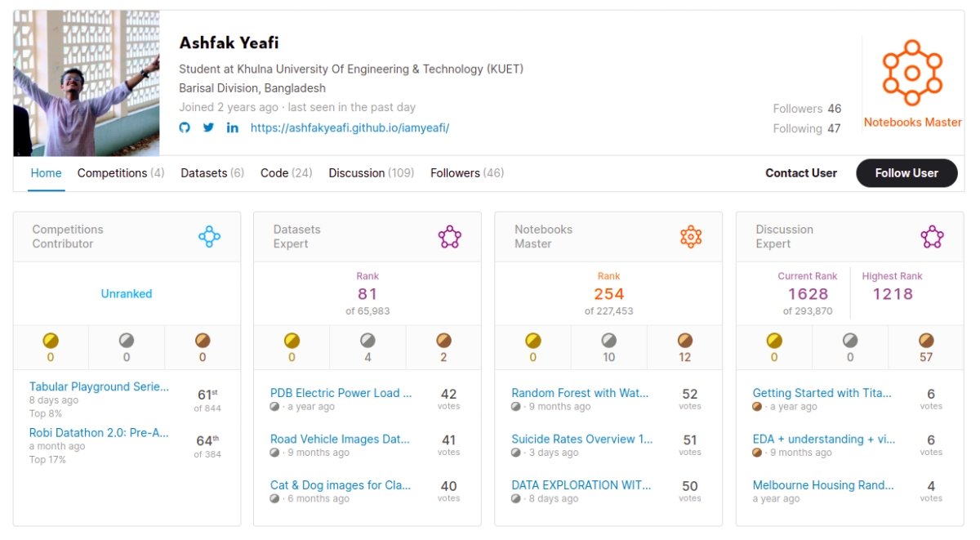This screenshot has width=980, height=540.
Task: Open the LinkedIn profile icon
Action: (233, 127)
